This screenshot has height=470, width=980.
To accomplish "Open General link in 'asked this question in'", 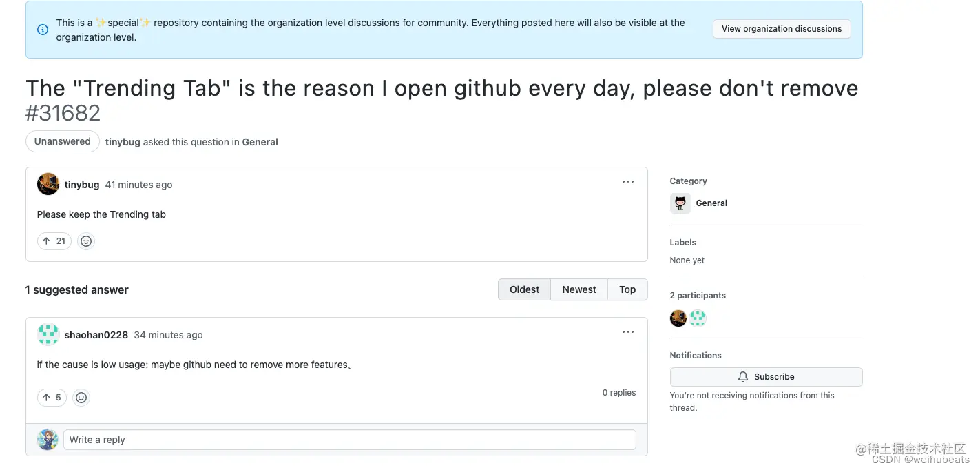I will coord(260,142).
